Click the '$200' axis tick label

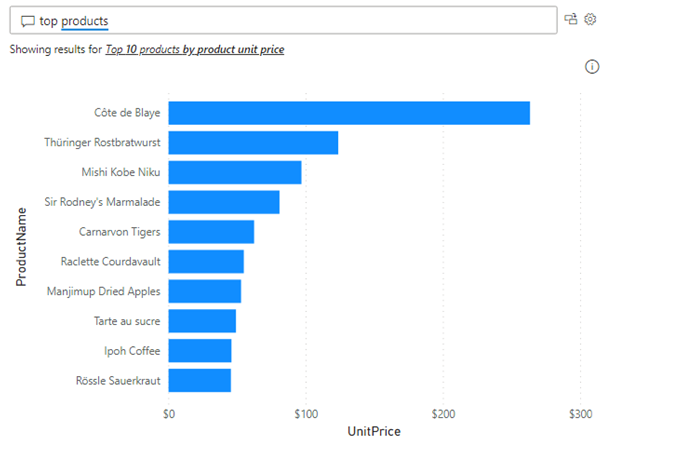pos(444,414)
